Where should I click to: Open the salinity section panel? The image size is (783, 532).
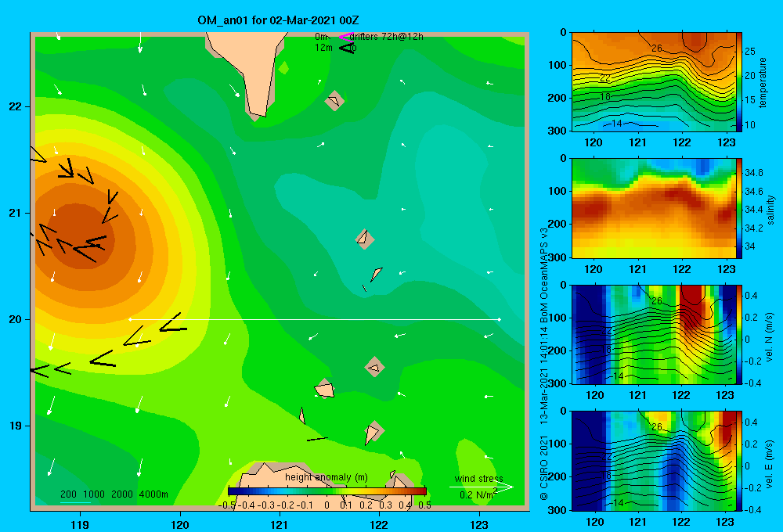point(654,208)
